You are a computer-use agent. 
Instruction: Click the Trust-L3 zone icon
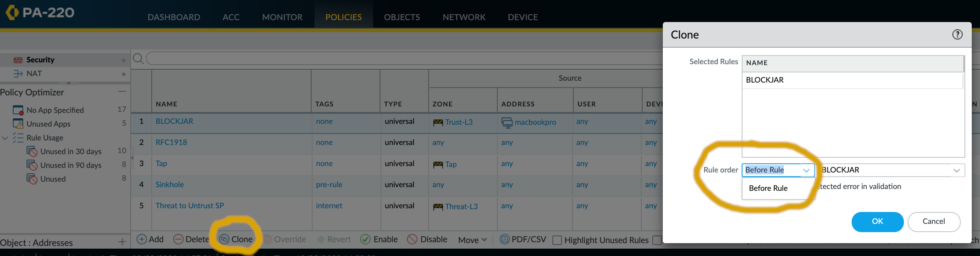[438, 122]
